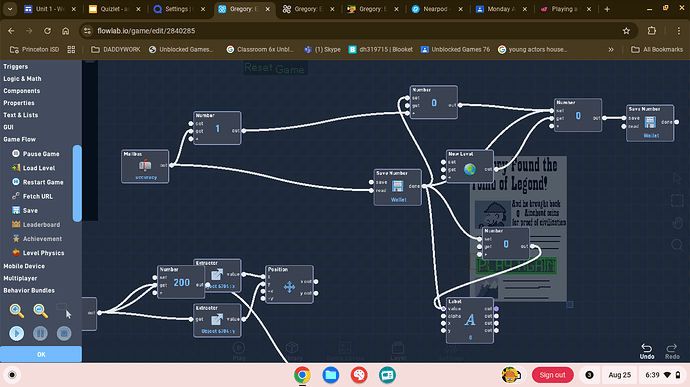Play the game preview
The height and width of the screenshot is (387, 690).
pyautogui.click(x=17, y=333)
